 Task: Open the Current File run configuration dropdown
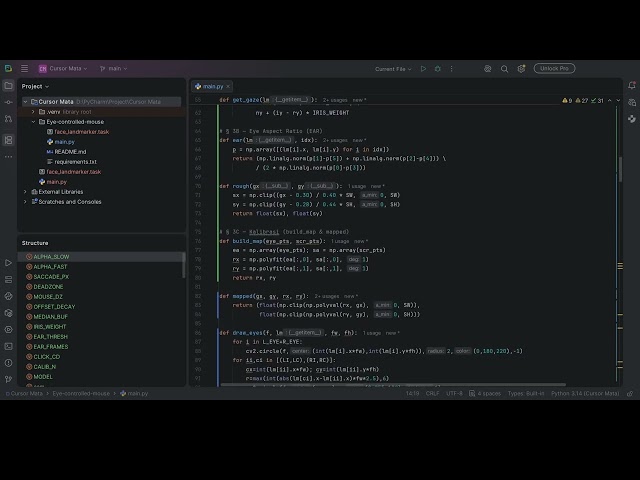tap(393, 69)
